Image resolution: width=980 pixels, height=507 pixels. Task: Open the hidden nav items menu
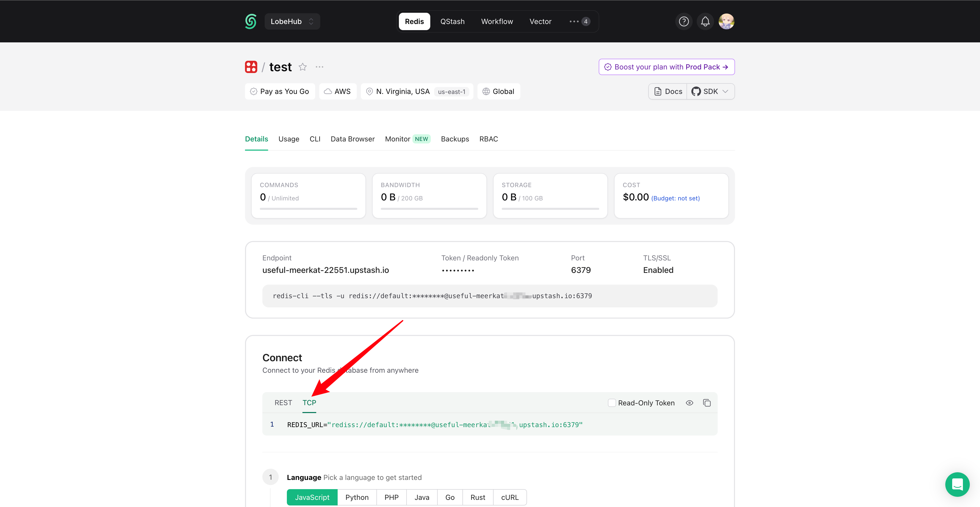pos(579,21)
